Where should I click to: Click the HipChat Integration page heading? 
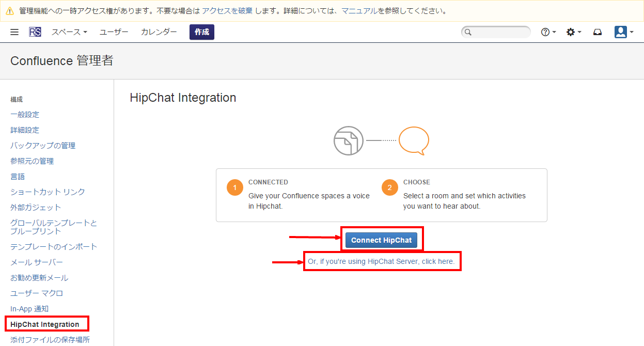183,98
